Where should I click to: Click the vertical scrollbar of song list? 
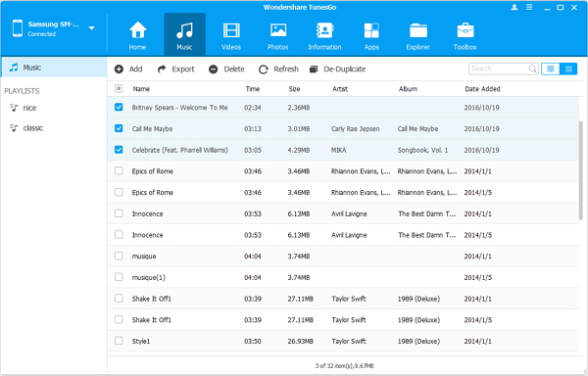(581, 170)
